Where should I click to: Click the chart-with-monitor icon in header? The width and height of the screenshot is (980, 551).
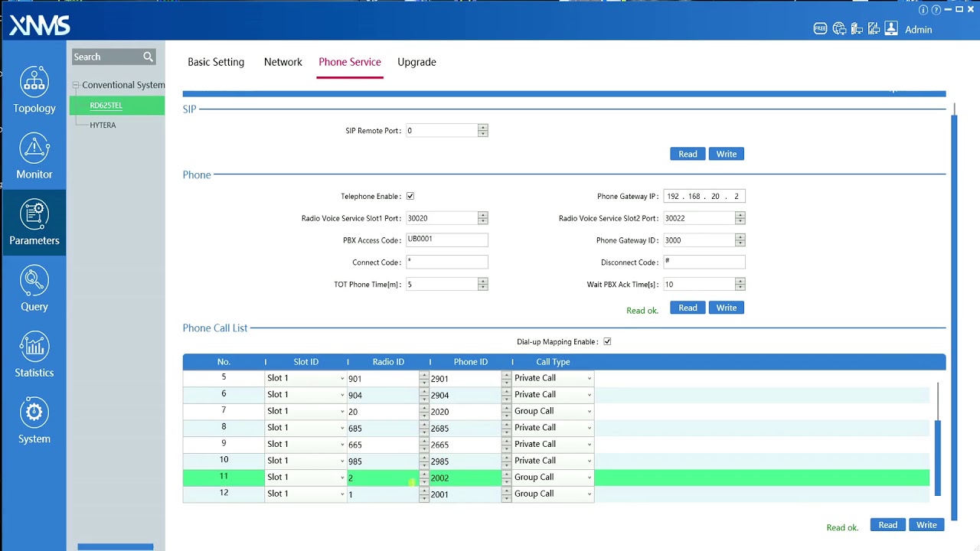pos(874,29)
